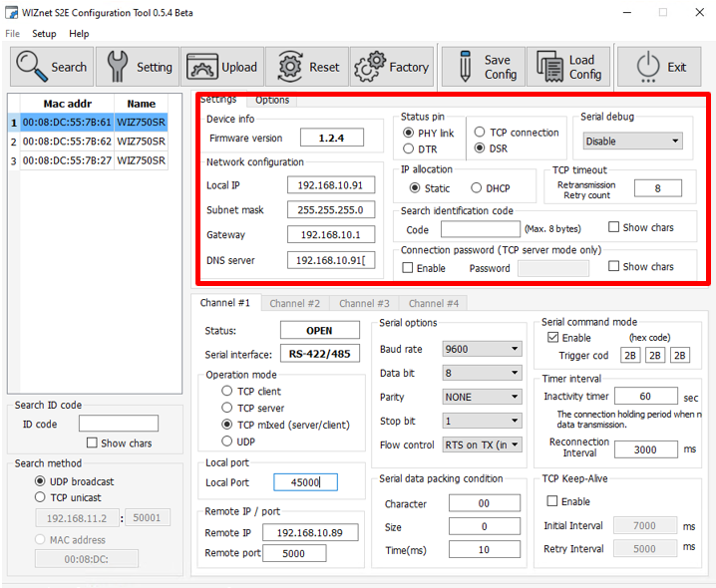This screenshot has width=716, height=588.
Task: Enable the connection password checkbox
Action: click(424, 268)
